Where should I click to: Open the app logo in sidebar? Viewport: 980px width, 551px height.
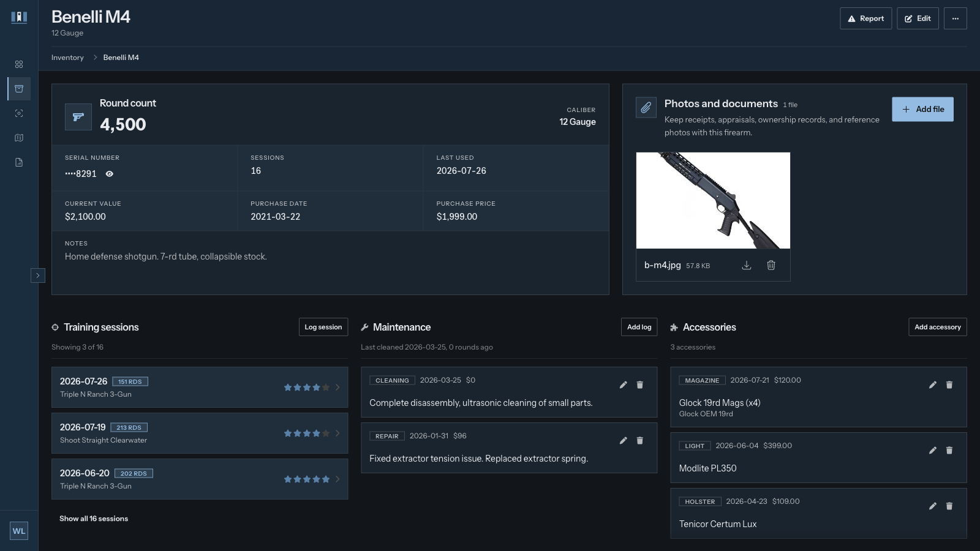(x=19, y=17)
